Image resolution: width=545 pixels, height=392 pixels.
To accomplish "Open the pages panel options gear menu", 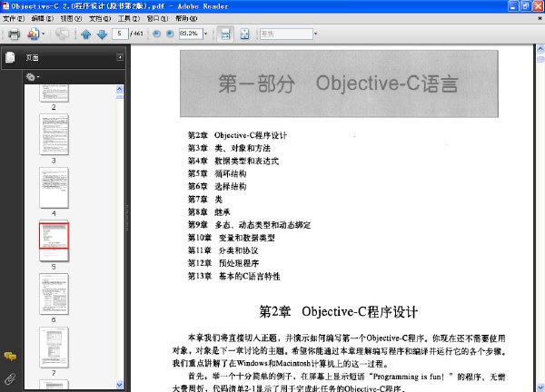I will (x=33, y=77).
